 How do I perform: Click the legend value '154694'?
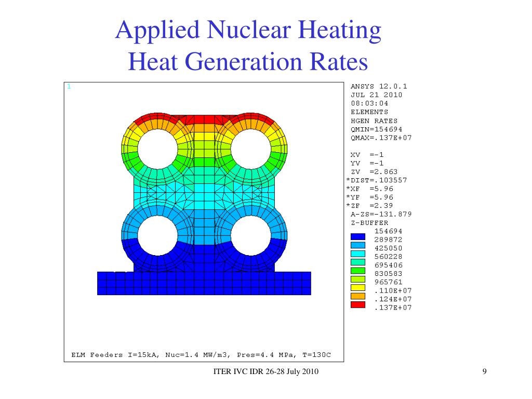(388, 231)
